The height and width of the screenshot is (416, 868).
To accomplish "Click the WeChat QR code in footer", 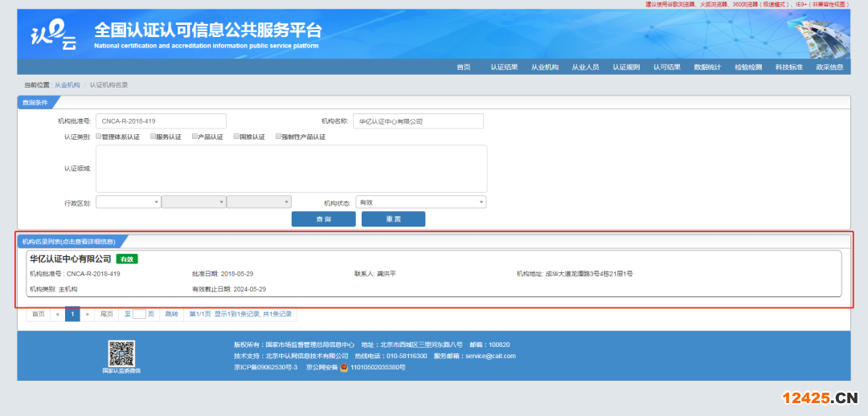I will tap(121, 352).
